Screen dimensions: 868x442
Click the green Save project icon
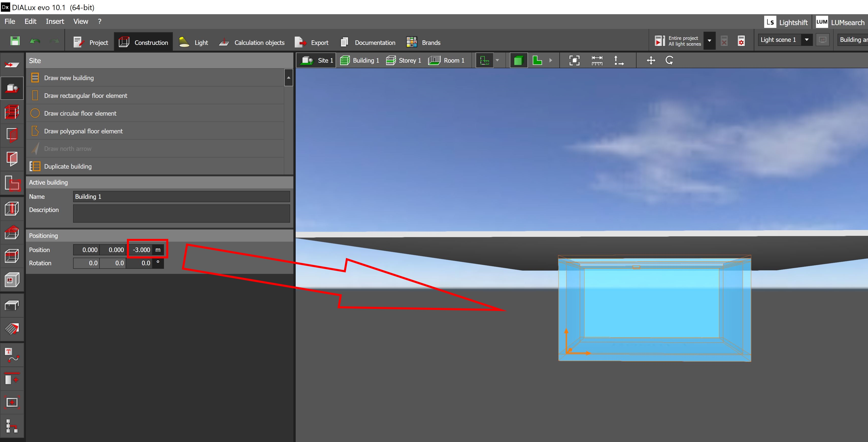point(15,41)
